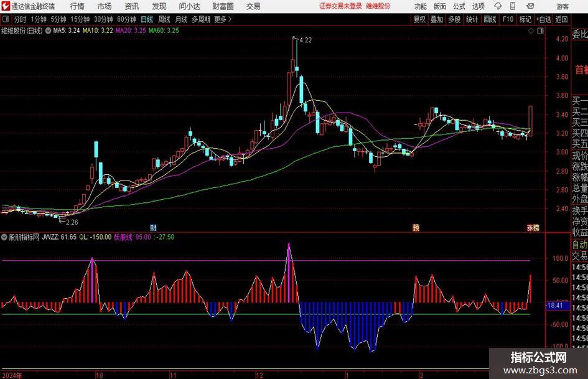This screenshot has height=379, width=588.
Task: Click the 返回 back button
Action: coord(561,19)
